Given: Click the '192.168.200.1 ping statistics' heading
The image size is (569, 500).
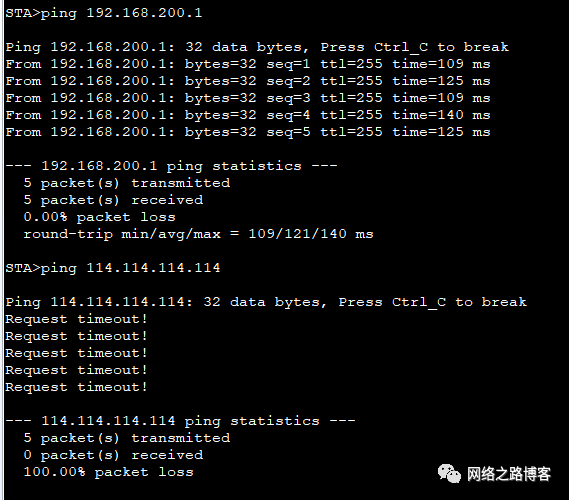Looking at the screenshot, I should point(171,166).
